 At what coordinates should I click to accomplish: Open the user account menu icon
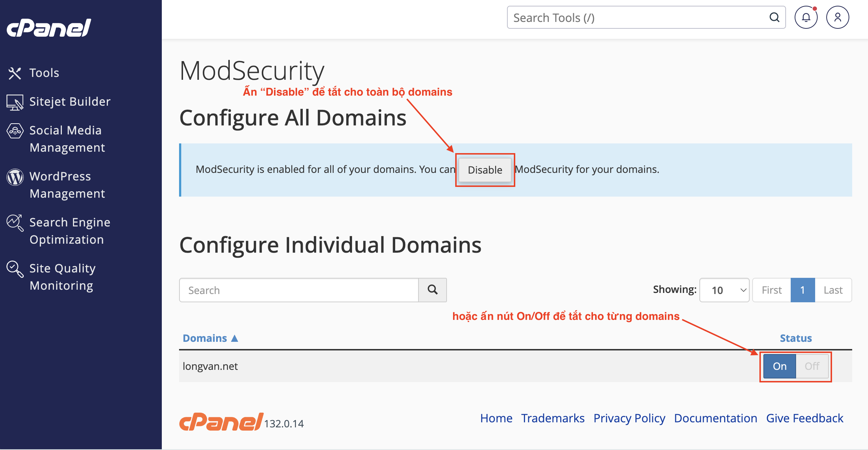(837, 18)
